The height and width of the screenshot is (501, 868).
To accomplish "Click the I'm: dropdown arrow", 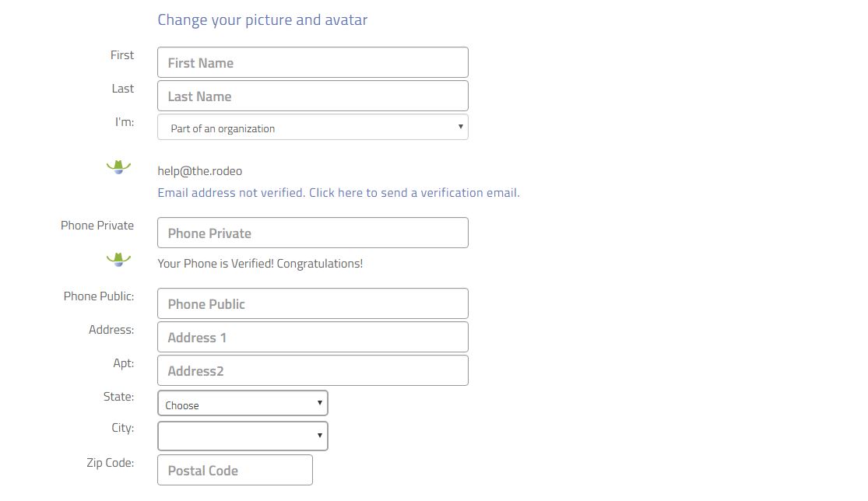I will [x=461, y=127].
